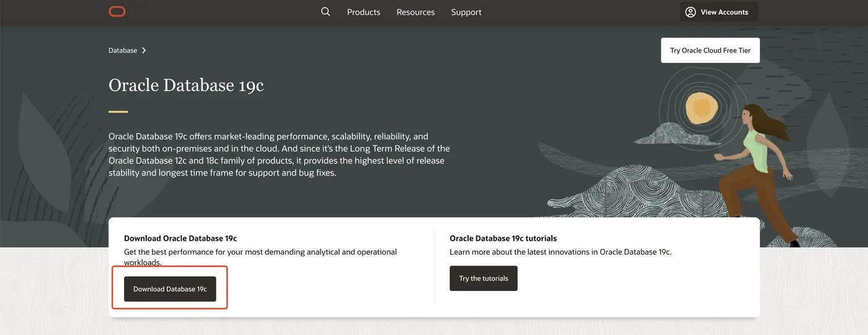Click the 'Learn more about the latest innovations' text
Screen dimensions: 868x335
click(x=560, y=252)
